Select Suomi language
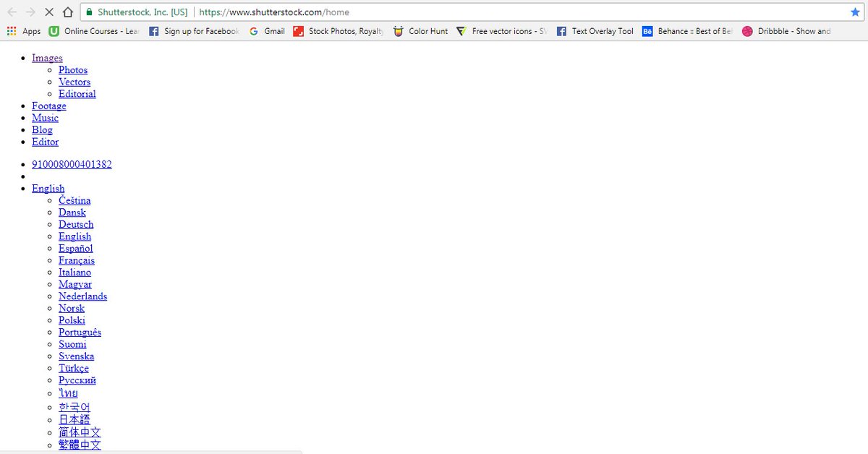868x454 pixels. 72,344
